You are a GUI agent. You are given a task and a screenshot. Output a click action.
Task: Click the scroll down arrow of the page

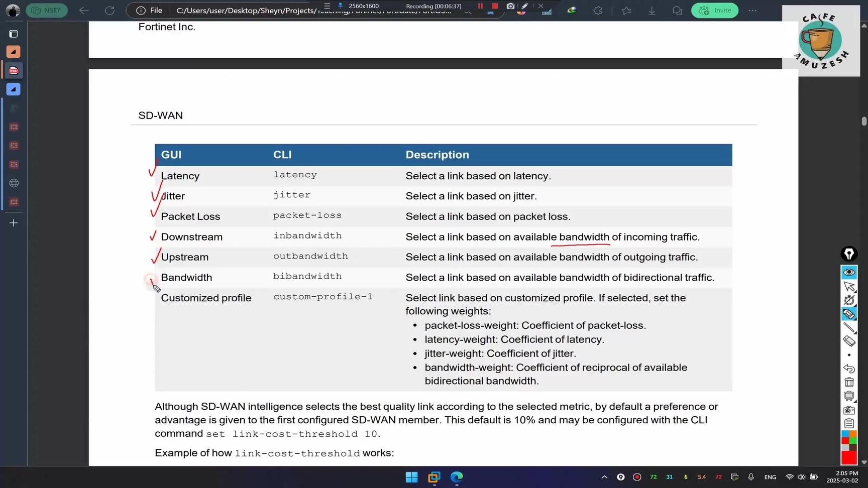[x=864, y=462]
